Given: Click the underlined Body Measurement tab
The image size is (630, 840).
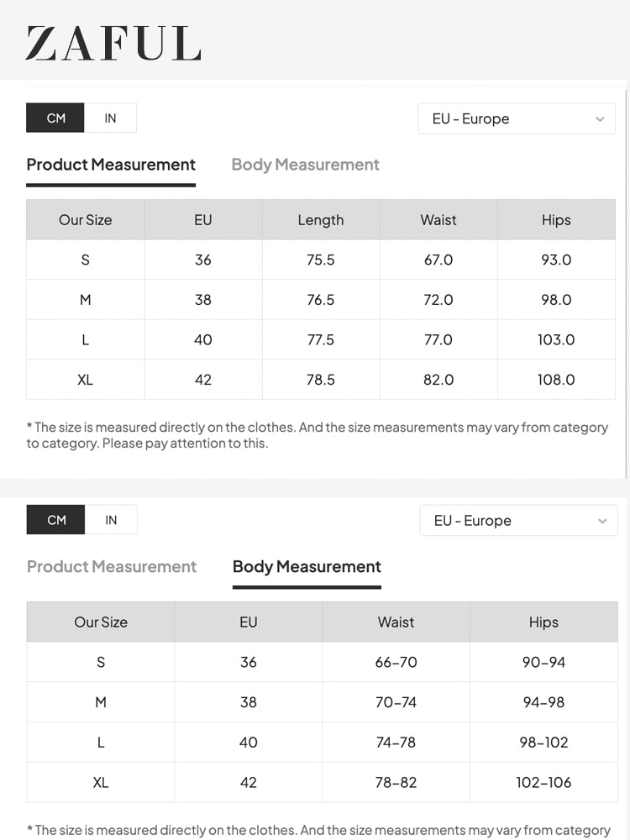Looking at the screenshot, I should pos(307,567).
